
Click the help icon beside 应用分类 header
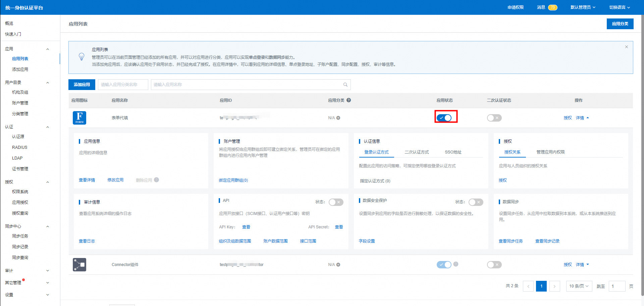coord(349,100)
